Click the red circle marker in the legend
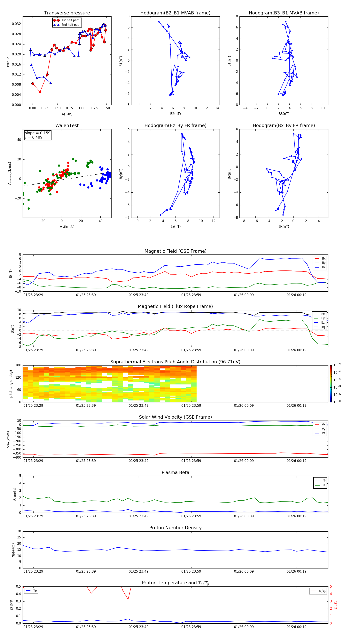This screenshot has height=644, width=351. [x=57, y=20]
